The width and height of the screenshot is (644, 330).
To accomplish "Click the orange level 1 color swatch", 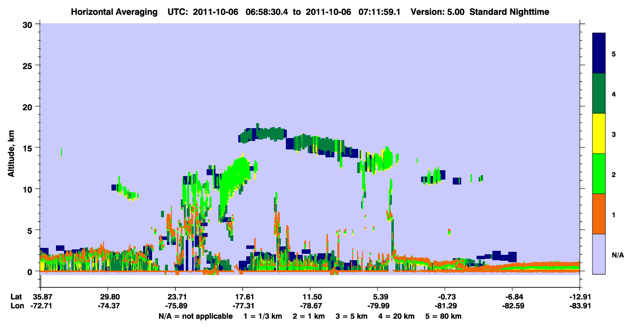I will point(599,214).
